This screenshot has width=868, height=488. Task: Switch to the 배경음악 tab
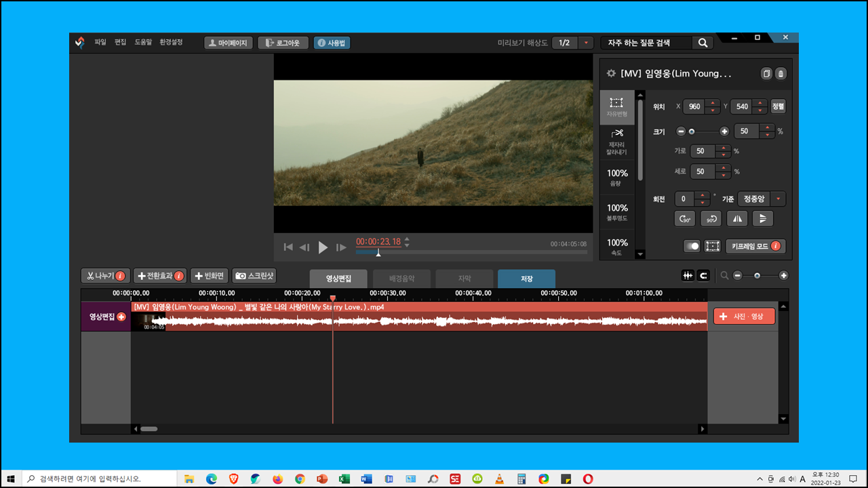click(401, 279)
